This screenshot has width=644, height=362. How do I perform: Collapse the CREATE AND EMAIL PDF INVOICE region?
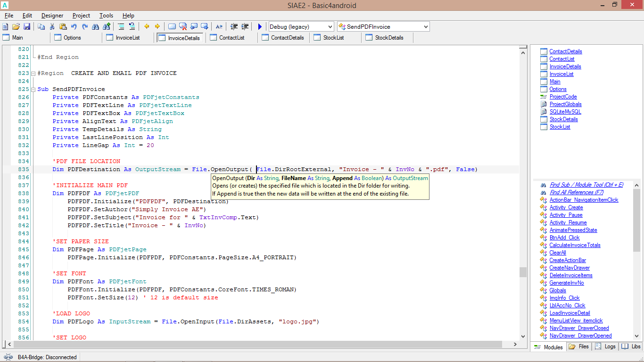coord(33,74)
